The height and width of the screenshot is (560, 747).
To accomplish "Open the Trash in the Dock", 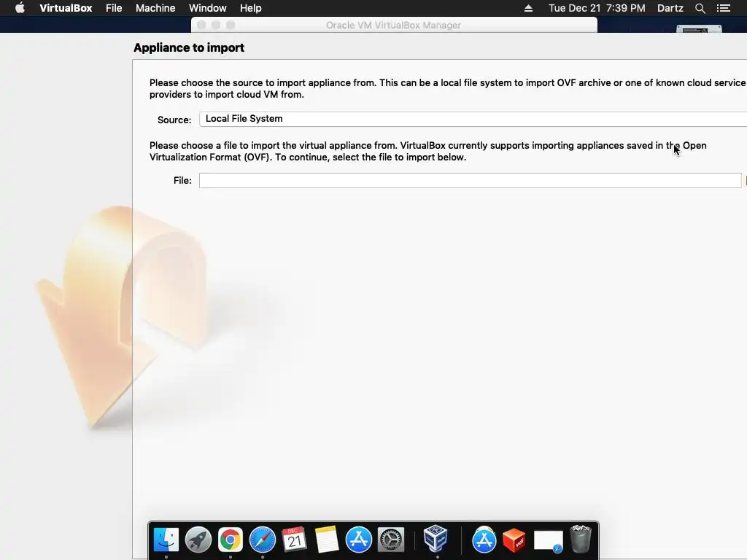I will (x=580, y=540).
